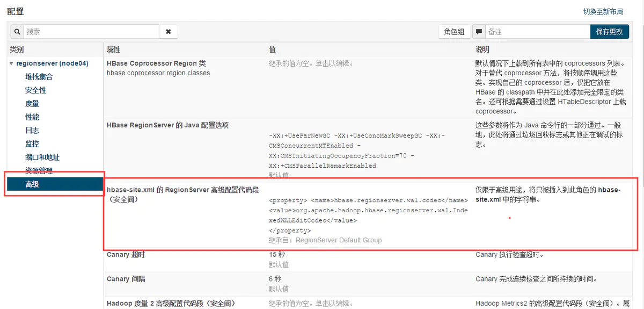Viewport: 644px width, 309px height.
Task: Select the 高级 advanced category
Action: coord(55,184)
